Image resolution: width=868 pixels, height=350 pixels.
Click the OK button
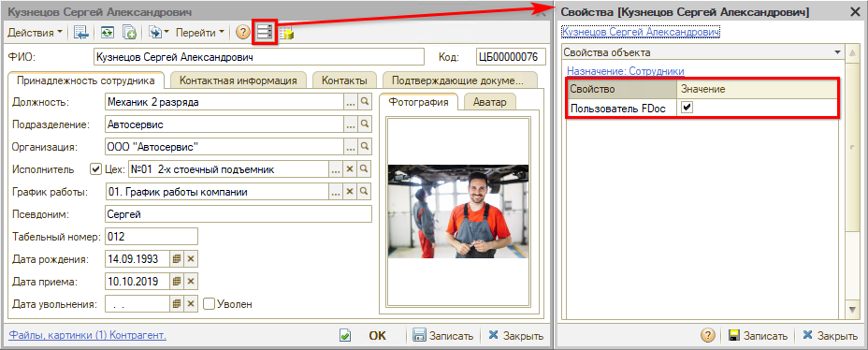[378, 336]
